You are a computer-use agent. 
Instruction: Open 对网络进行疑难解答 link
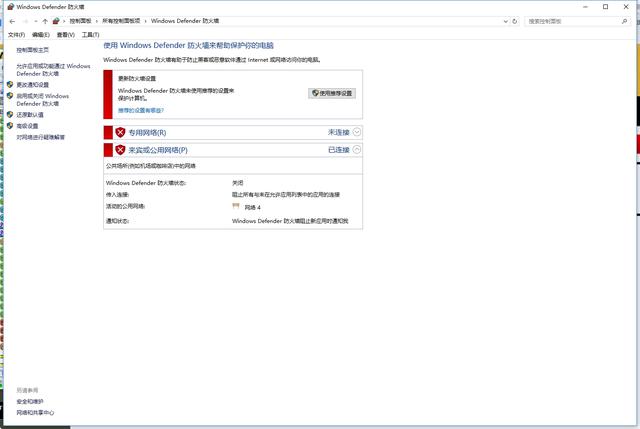[41, 137]
